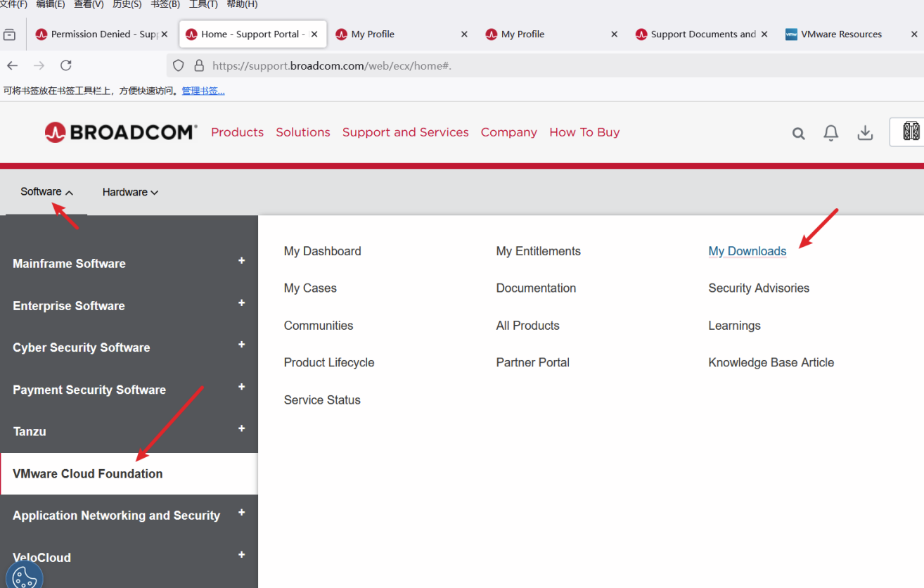Open the Hardware dropdown menu
The width and height of the screenshot is (924, 588).
(130, 192)
